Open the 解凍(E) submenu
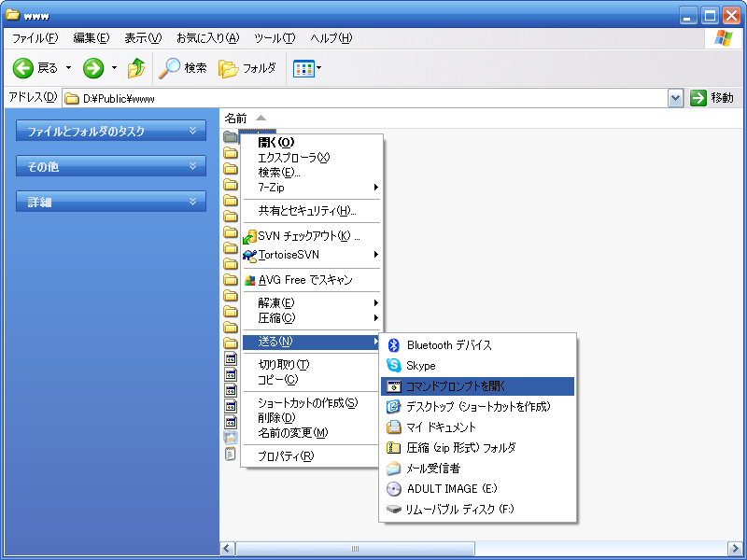The image size is (747, 560). pos(312,302)
